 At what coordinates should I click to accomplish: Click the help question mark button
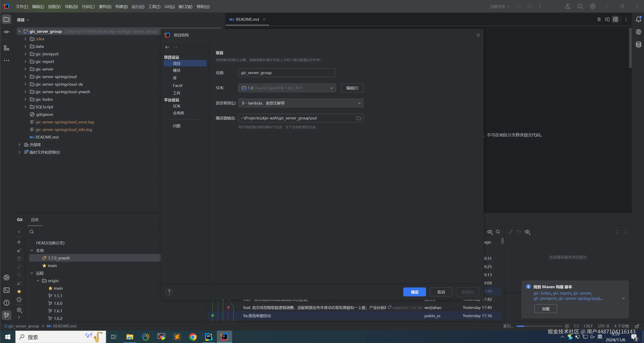(x=169, y=292)
